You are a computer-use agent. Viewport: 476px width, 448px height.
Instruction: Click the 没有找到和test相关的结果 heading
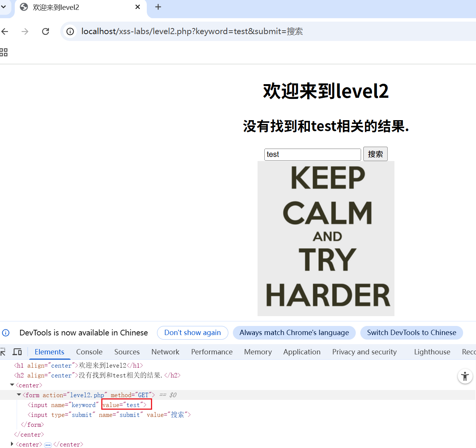point(326,126)
